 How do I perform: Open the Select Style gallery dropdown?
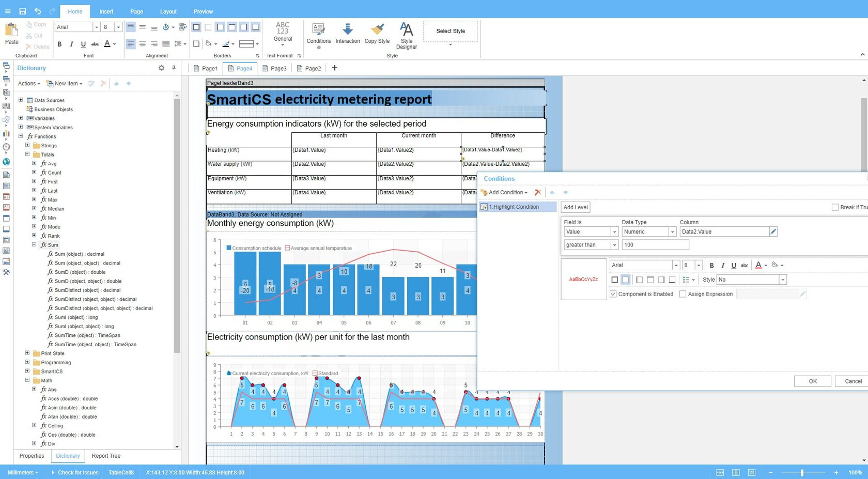click(x=450, y=44)
